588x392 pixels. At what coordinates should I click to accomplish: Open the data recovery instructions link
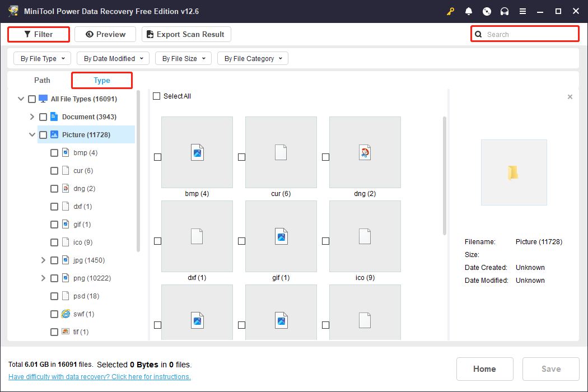[99, 376]
